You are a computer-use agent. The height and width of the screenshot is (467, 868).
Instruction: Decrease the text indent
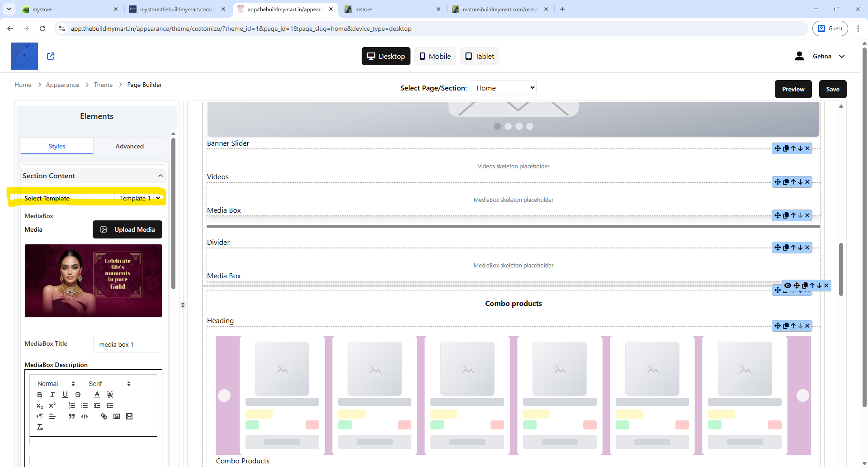point(97,405)
